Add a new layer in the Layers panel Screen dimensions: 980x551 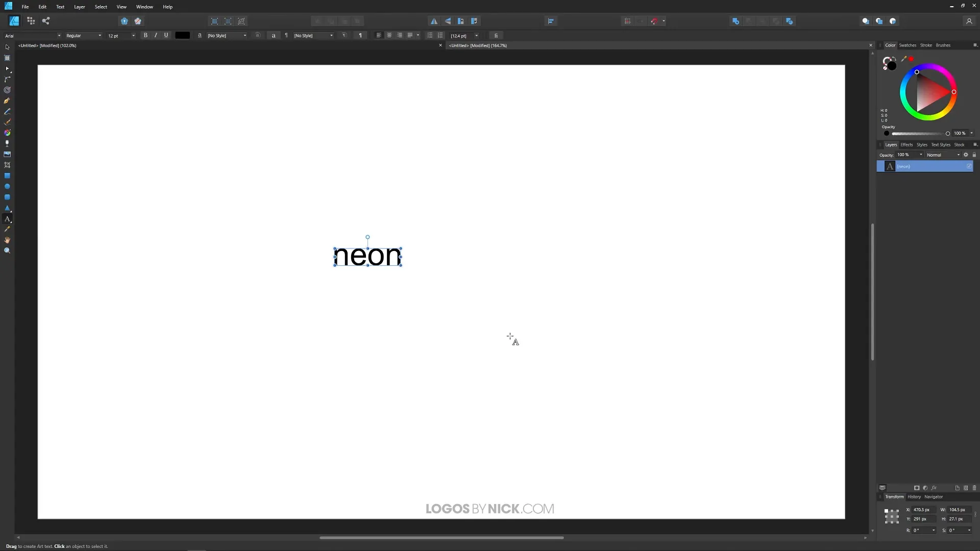click(958, 488)
